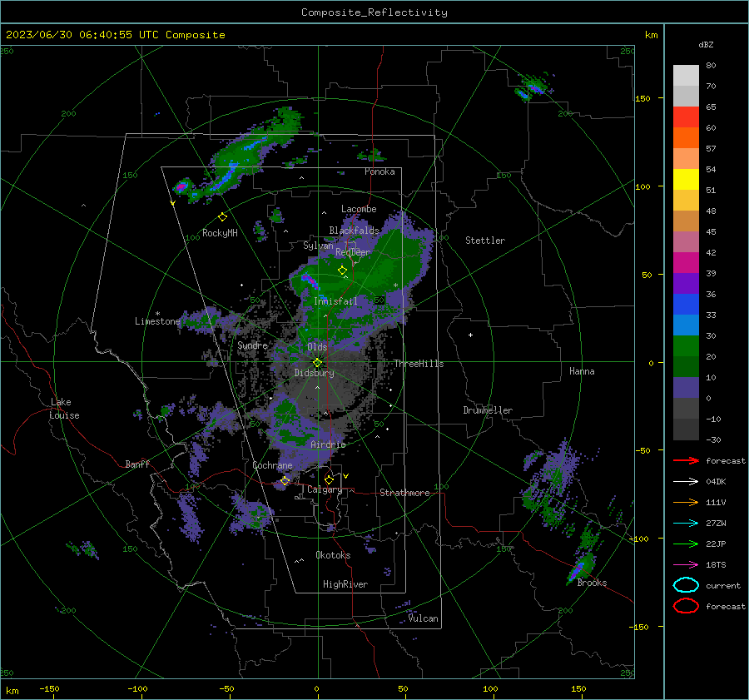
Task: Click the cyan current ellipse icon
Action: click(686, 585)
